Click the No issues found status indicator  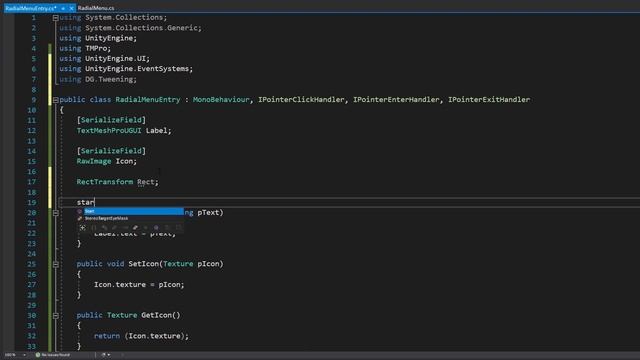53,355
